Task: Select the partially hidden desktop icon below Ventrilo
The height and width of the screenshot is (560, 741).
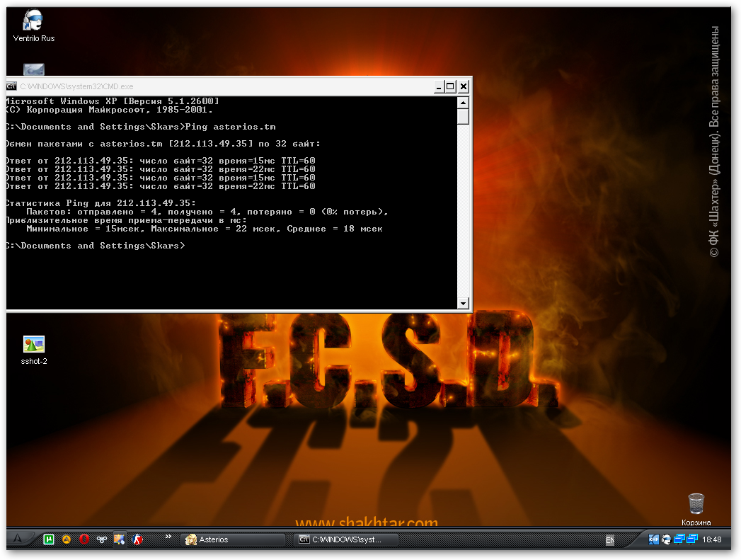Action: [x=33, y=69]
